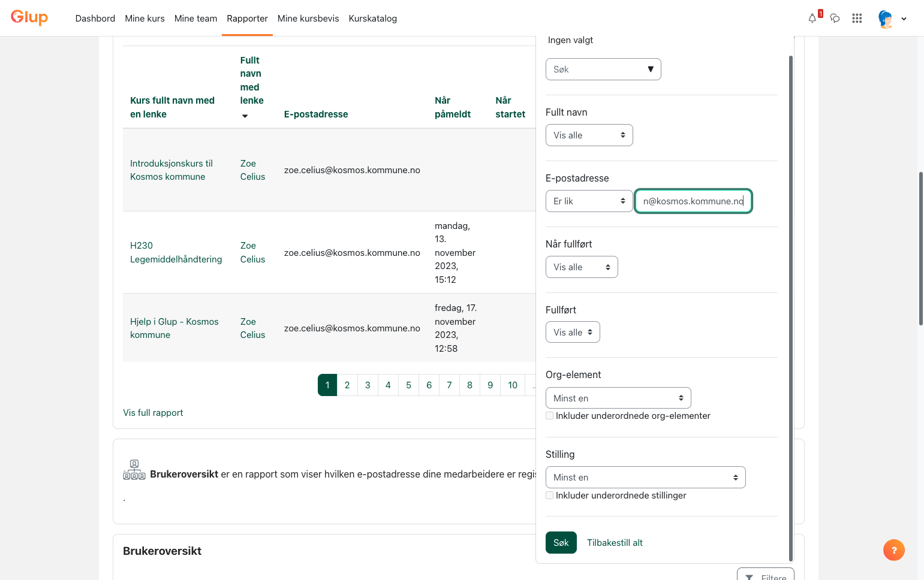Open the Stilling 'Minst en' dropdown

646,477
